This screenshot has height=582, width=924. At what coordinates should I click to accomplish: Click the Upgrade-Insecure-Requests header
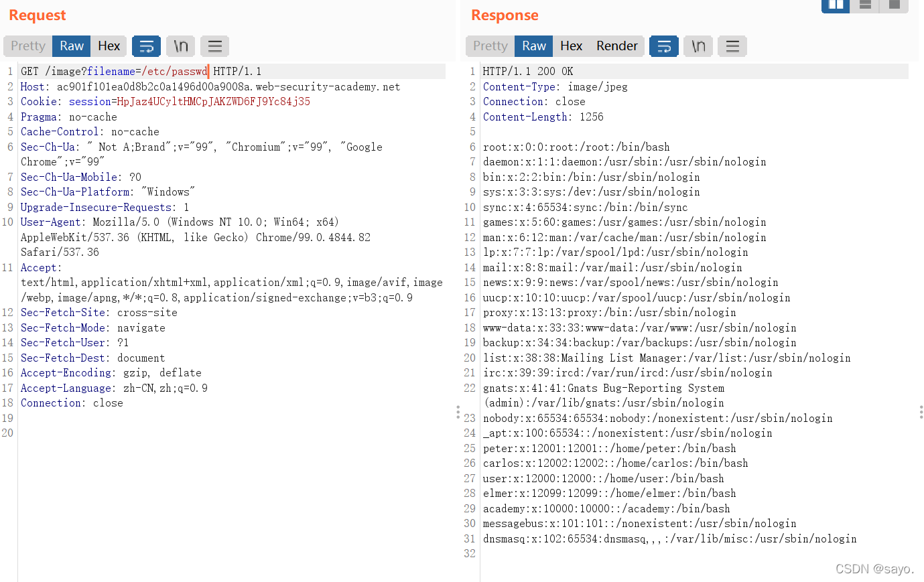click(x=105, y=207)
